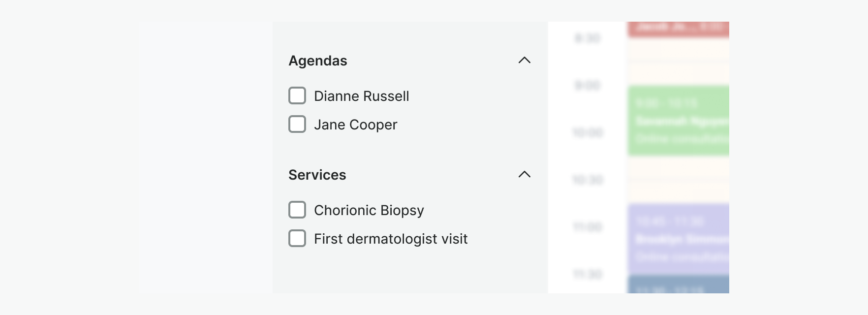Open the green appointment in the calendar

pos(678,121)
